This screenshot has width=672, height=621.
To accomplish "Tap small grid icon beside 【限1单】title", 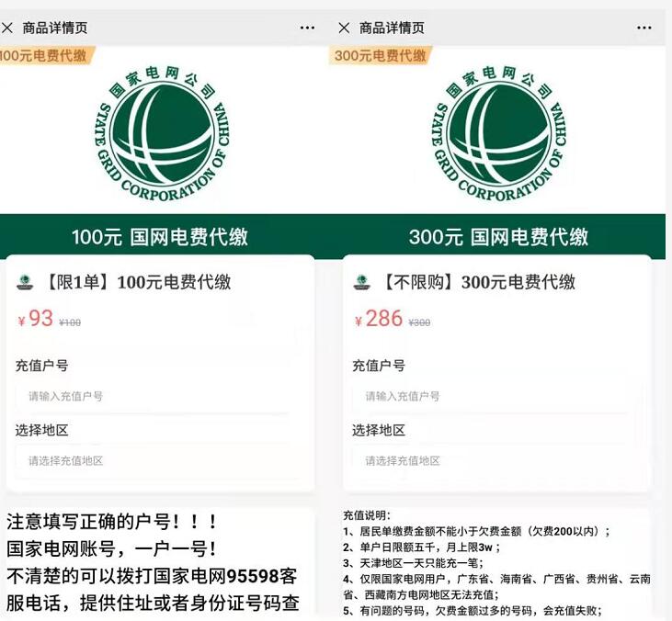I will click(25, 282).
